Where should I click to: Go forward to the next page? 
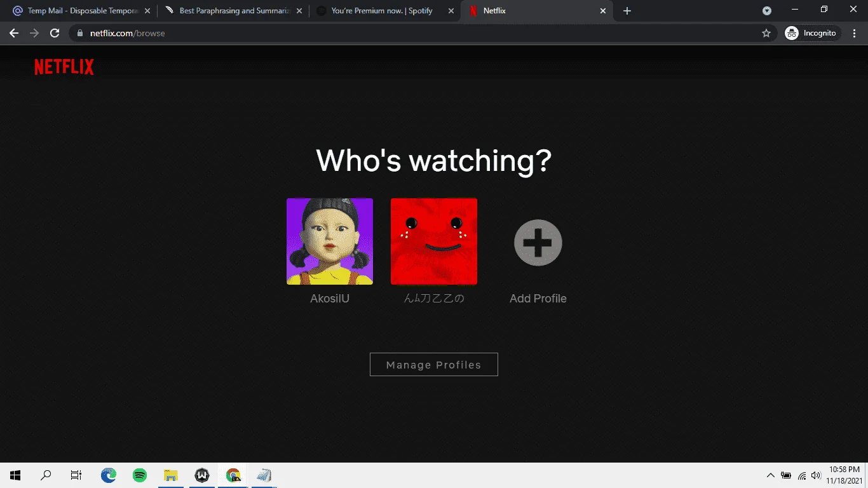tap(34, 33)
